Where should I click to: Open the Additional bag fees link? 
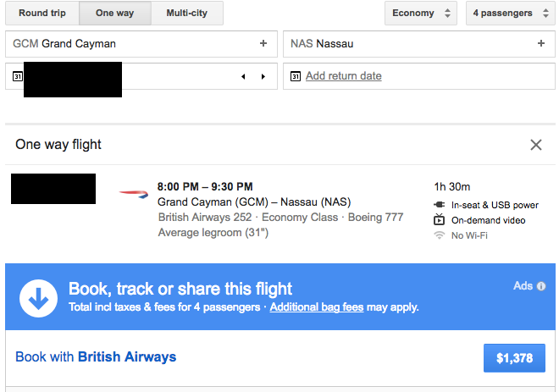[316, 307]
